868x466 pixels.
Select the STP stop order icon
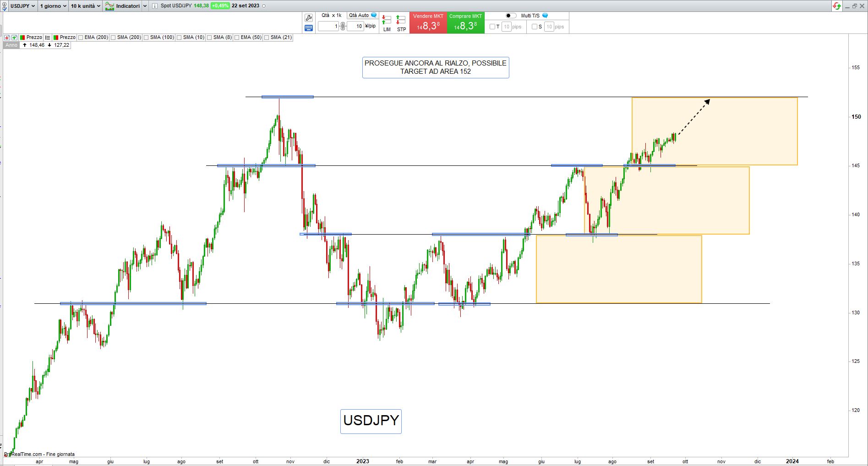(401, 23)
